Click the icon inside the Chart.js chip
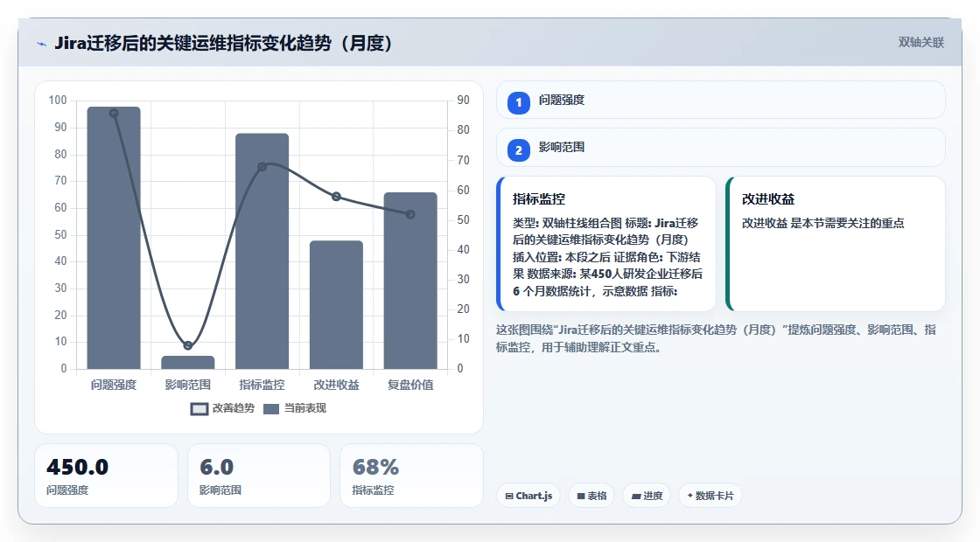Viewport: 980px width, 542px height. click(x=509, y=496)
